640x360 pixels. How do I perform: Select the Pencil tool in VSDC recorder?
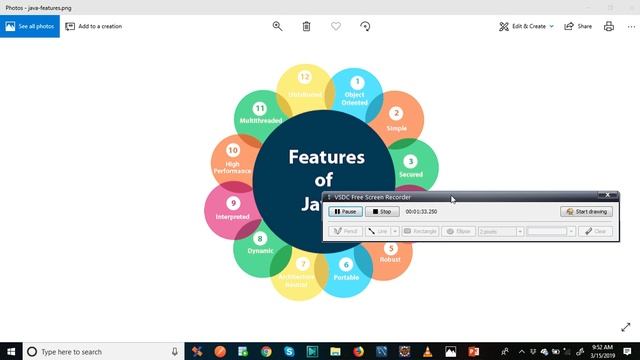tap(345, 231)
